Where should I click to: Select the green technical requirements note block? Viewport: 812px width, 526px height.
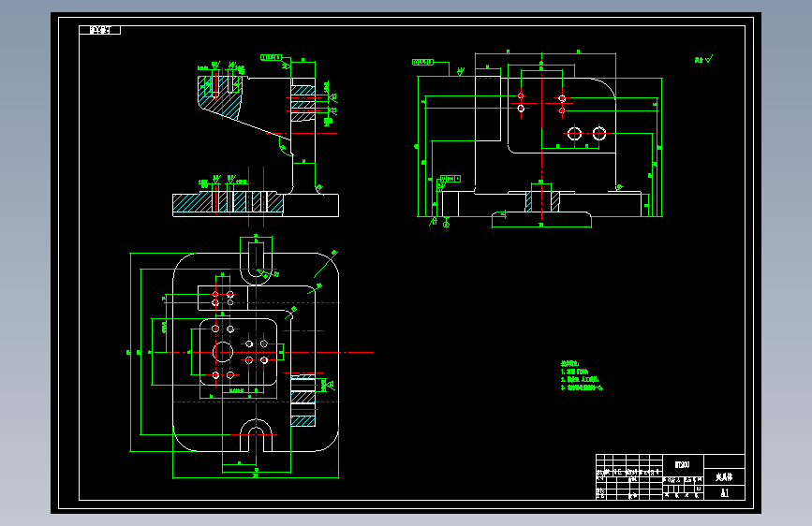pos(582,376)
